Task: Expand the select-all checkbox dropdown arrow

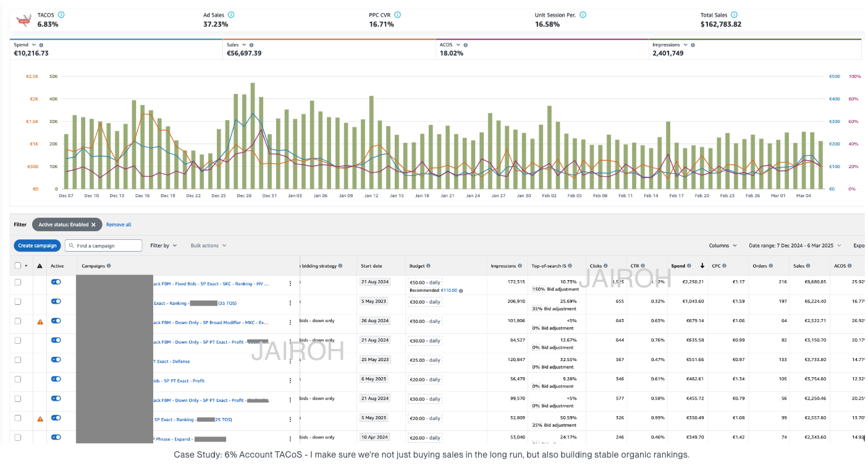Action: (26, 266)
